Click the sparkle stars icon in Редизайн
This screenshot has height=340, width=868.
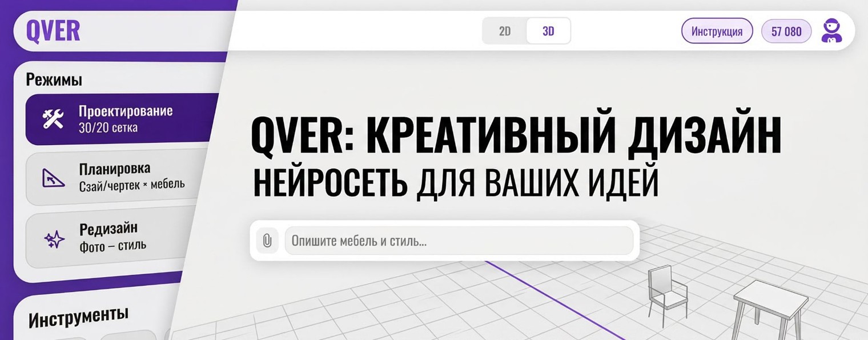54,239
